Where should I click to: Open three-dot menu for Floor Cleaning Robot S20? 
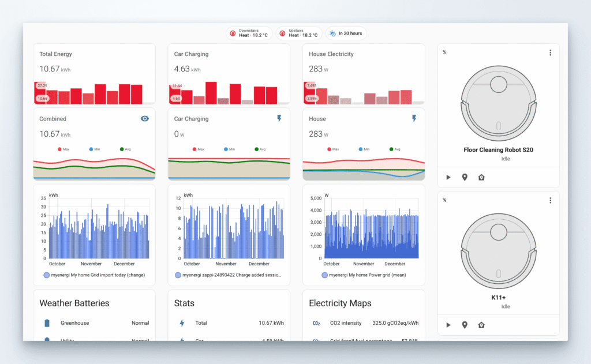pyautogui.click(x=550, y=52)
